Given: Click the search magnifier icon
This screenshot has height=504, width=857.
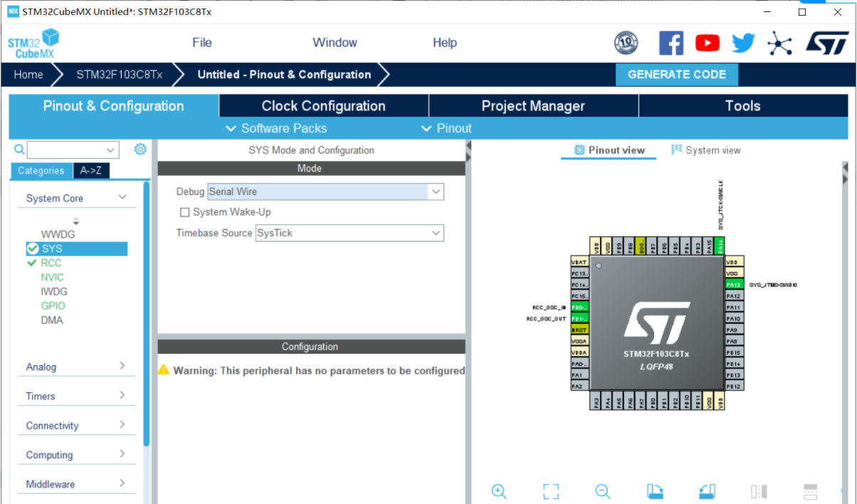Looking at the screenshot, I should [x=19, y=149].
